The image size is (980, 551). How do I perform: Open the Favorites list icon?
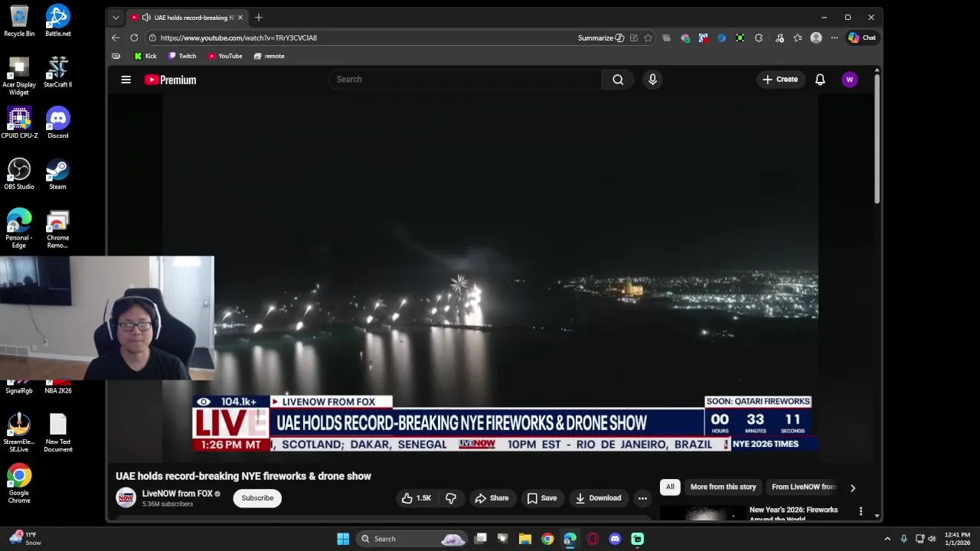pyautogui.click(x=798, y=37)
